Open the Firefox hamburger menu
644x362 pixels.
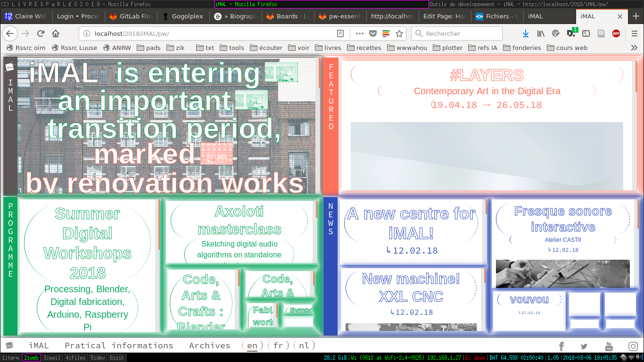pyautogui.click(x=635, y=33)
